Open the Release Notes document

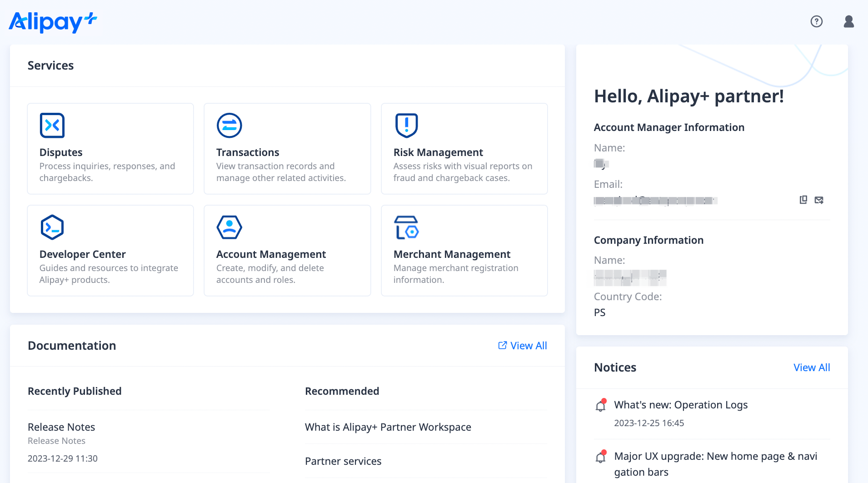(x=61, y=427)
